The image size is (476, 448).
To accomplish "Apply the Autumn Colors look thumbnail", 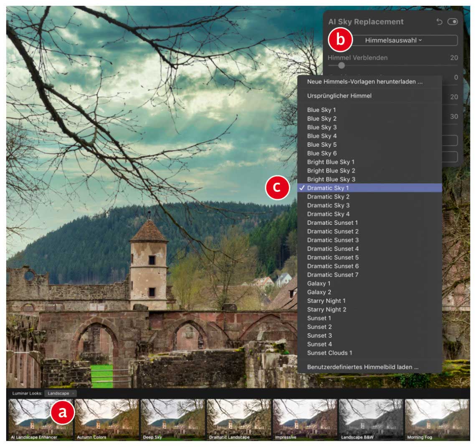I will 106,419.
